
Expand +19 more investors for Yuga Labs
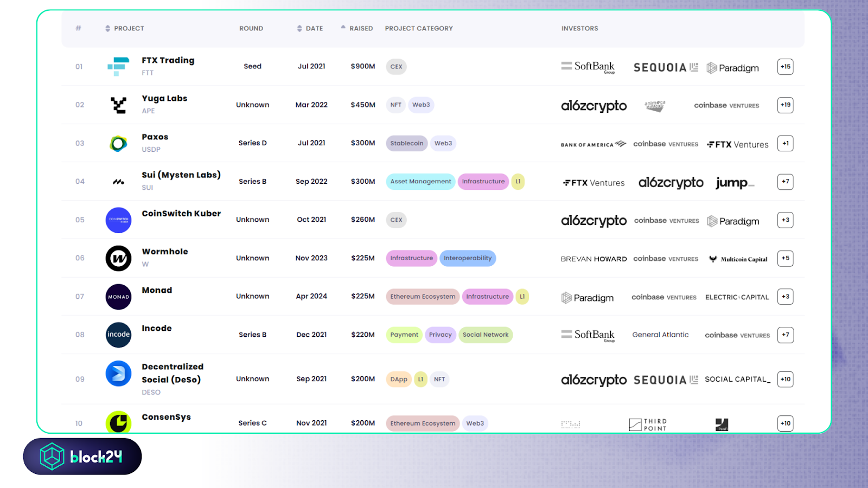pos(785,105)
